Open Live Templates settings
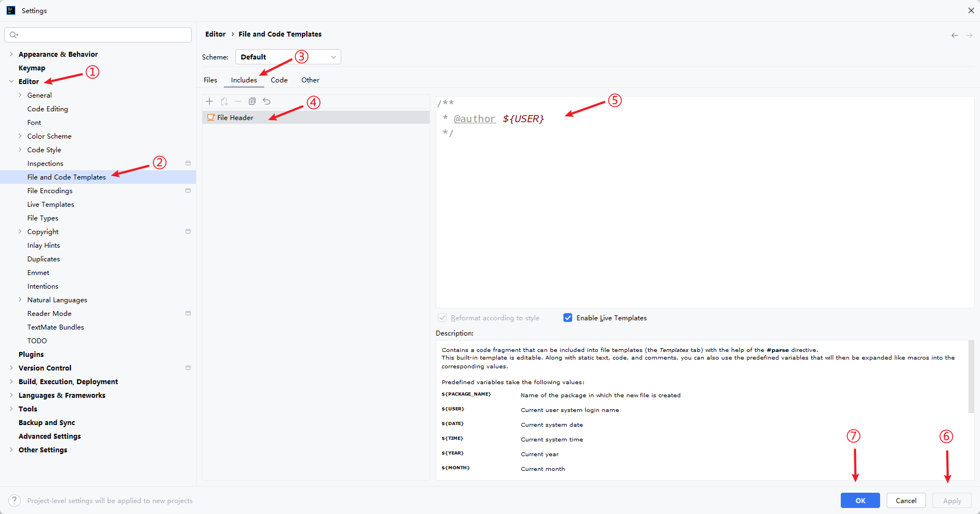 51,204
